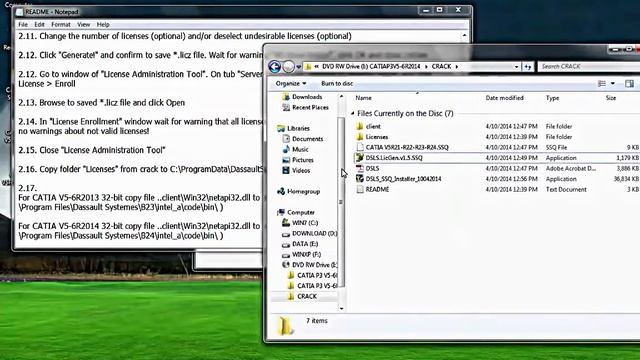This screenshot has height=360, width=640.
Task: Open the Organize dropdown menu
Action: [x=291, y=83]
